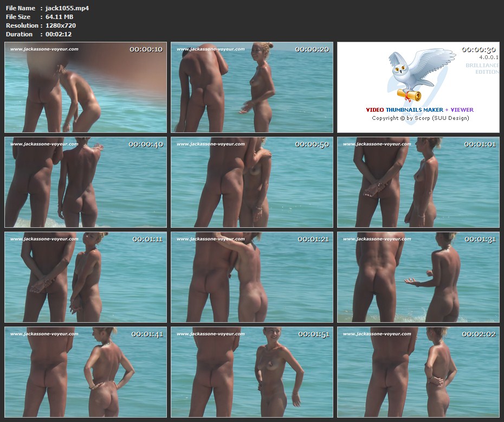Image resolution: width=504 pixels, height=422 pixels.
Task: Open the frame marked 00:00:20
Action: [252, 87]
